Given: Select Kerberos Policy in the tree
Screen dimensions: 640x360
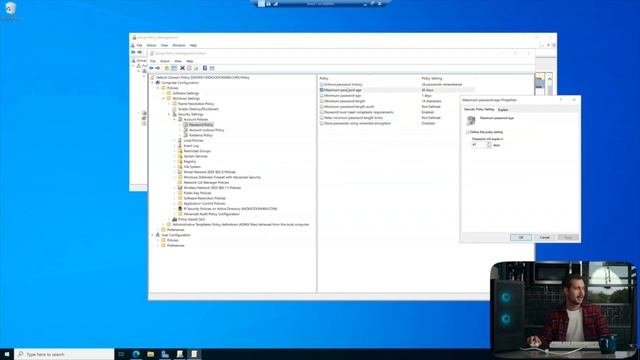Looking at the screenshot, I should [x=200, y=135].
